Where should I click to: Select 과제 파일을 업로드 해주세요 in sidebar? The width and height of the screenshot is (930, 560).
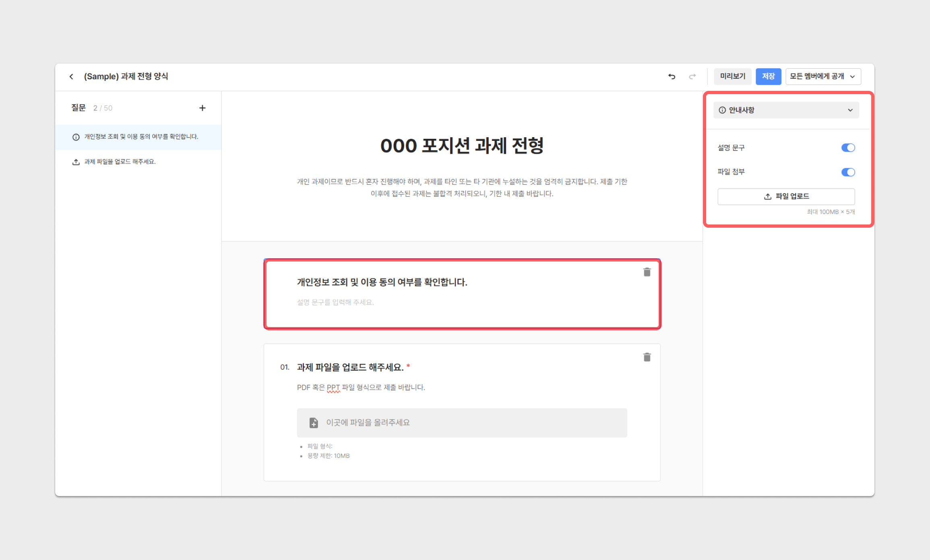pos(120,162)
